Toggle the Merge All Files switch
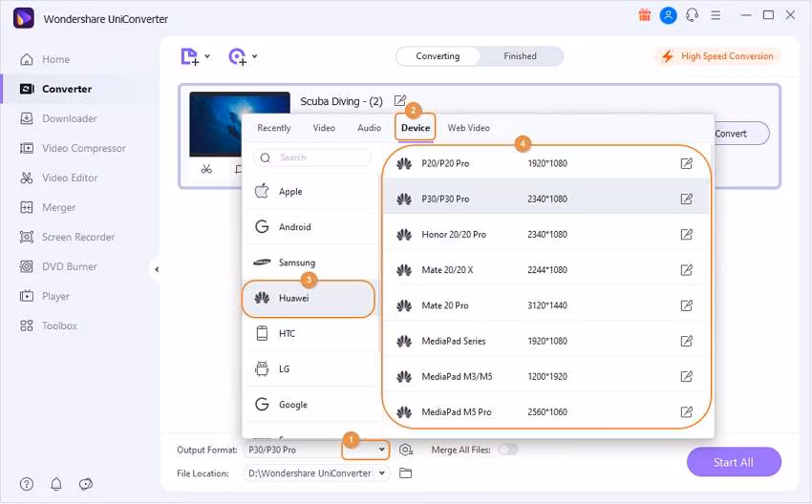The height and width of the screenshot is (504, 812). pyautogui.click(x=508, y=450)
